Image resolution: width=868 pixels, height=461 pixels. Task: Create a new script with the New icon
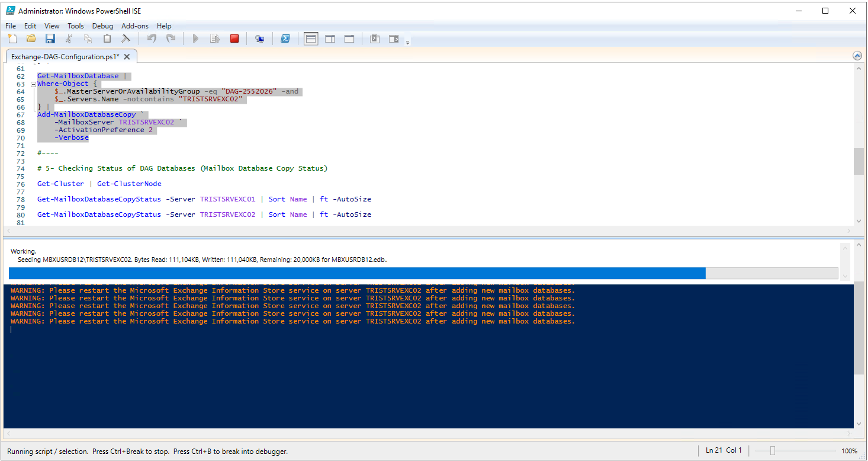pyautogui.click(x=12, y=39)
